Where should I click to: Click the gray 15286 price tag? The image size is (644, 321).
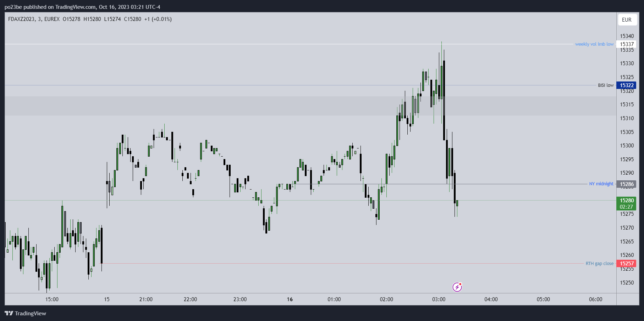627,184
